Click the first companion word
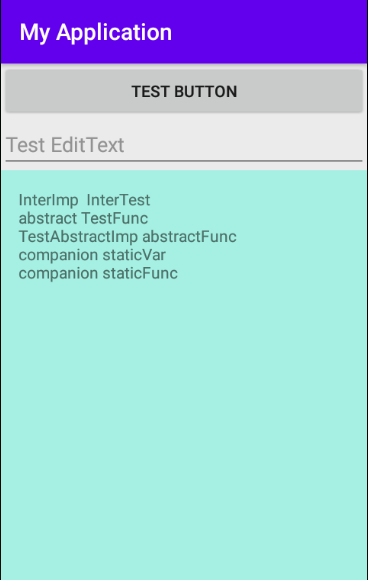The image size is (368, 580). (58, 255)
